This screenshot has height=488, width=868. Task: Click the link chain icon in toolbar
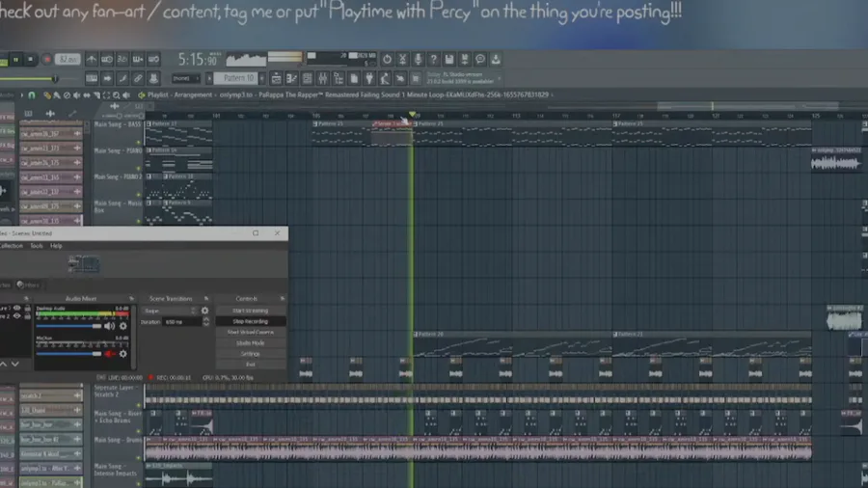pos(138,78)
